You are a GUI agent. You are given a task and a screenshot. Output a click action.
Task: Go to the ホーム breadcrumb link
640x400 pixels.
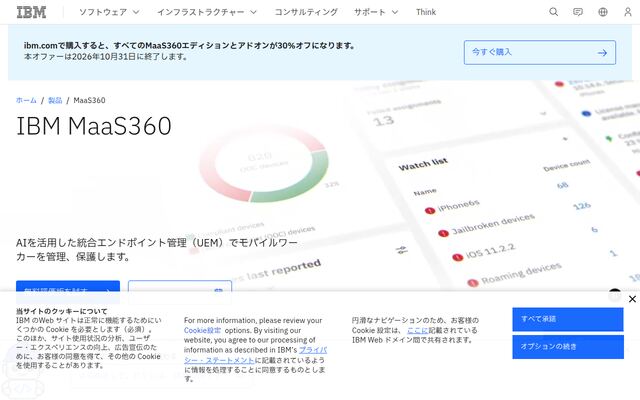click(x=26, y=100)
